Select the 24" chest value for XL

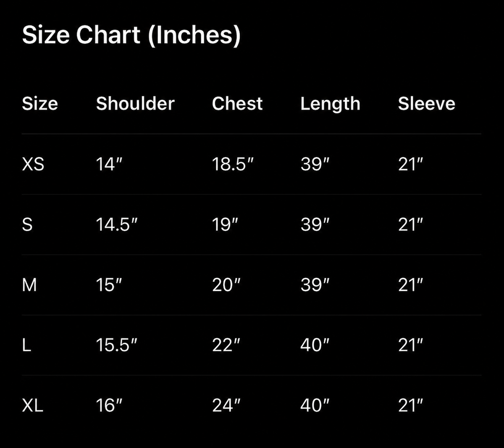tap(226, 406)
